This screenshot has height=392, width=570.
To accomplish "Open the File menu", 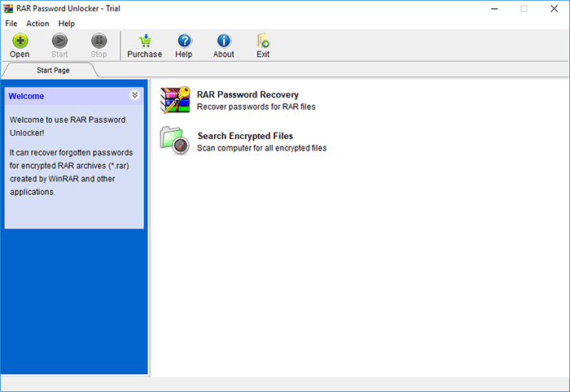I will pyautogui.click(x=11, y=24).
